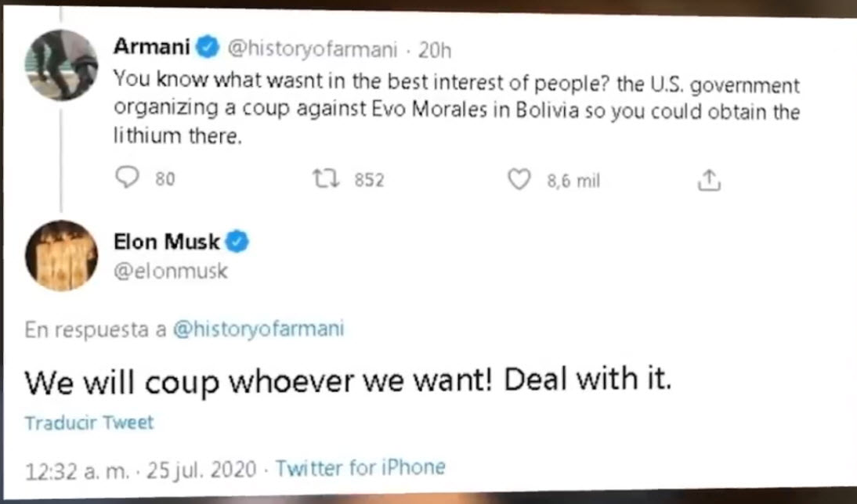Click the @elonmusk handle
This screenshot has width=857, height=504.
click(171, 270)
